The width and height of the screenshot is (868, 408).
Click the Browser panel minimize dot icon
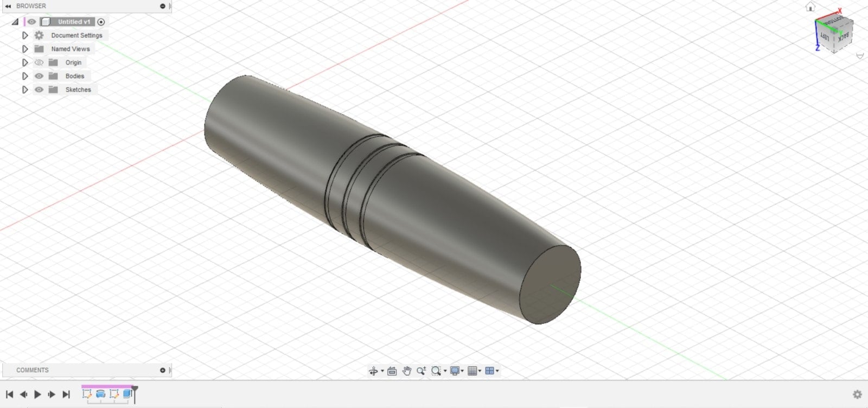[162, 6]
